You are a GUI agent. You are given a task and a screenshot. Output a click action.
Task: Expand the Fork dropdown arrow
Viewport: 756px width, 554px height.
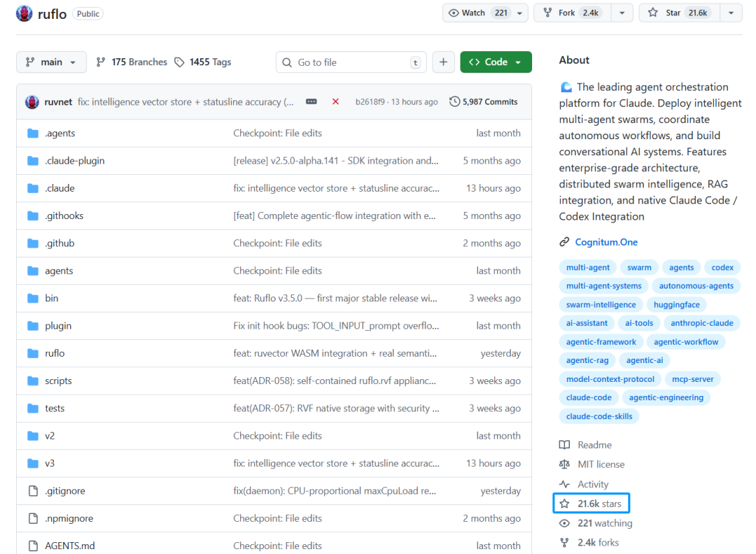point(622,13)
